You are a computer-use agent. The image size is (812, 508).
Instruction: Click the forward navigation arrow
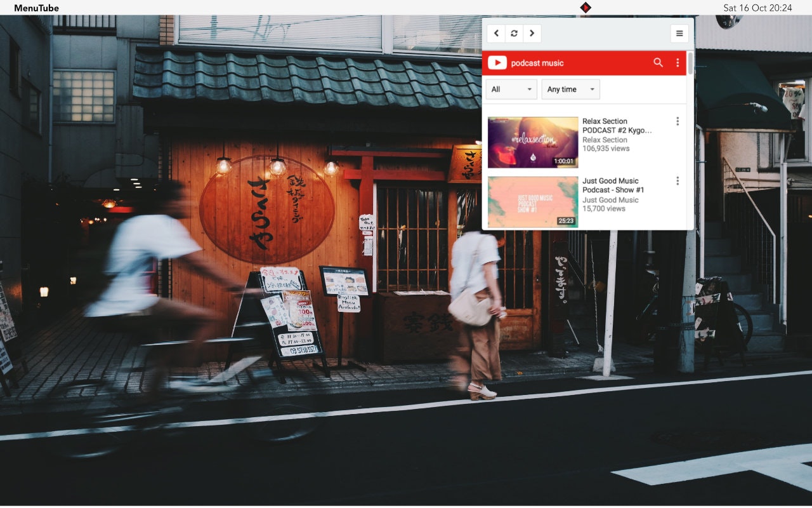coord(532,33)
